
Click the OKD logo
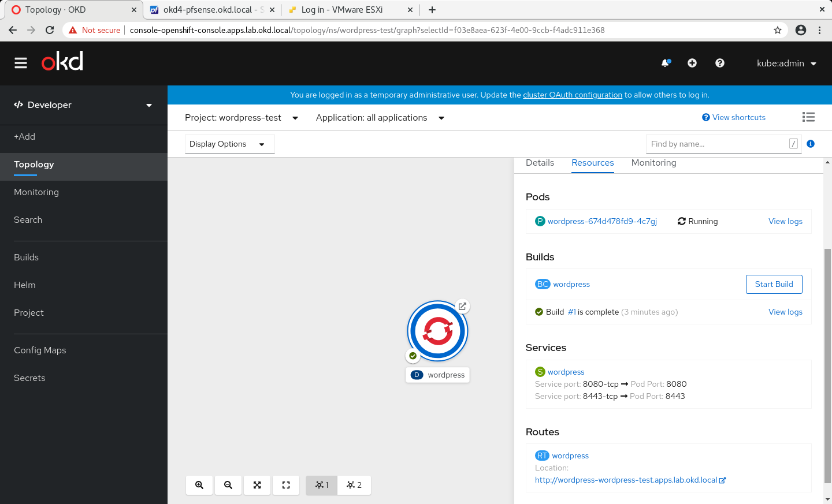pos(62,61)
